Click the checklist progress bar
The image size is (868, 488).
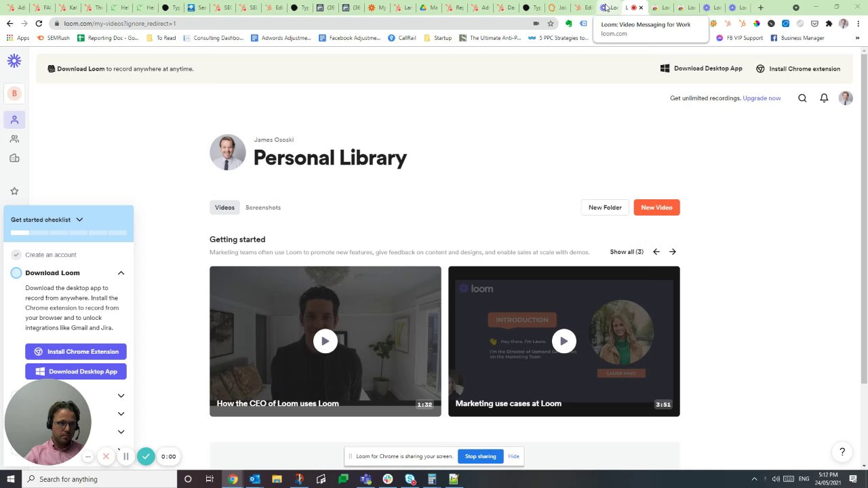pyautogui.click(x=68, y=232)
